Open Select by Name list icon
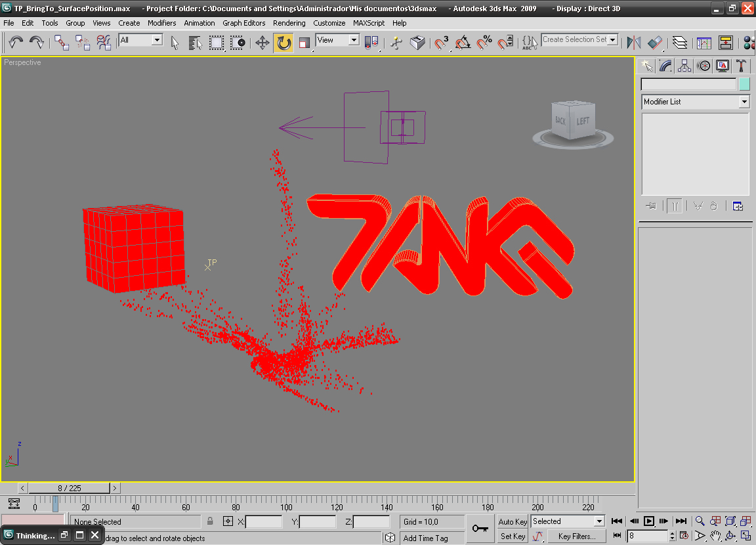The width and height of the screenshot is (756, 545). click(196, 43)
